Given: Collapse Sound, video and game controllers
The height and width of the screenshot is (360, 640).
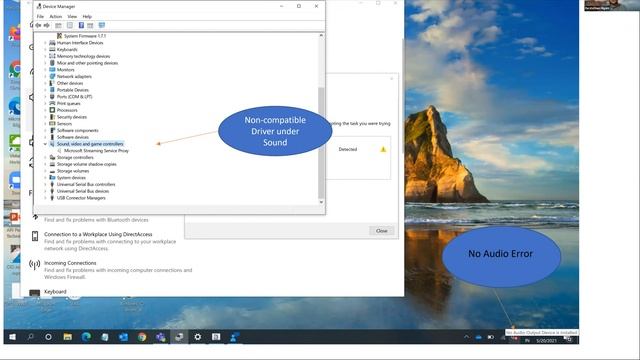Looking at the screenshot, I should coord(45,144).
